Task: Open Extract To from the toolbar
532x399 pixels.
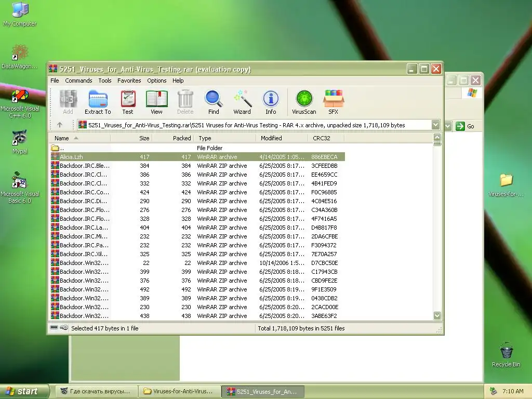Action: click(x=98, y=102)
